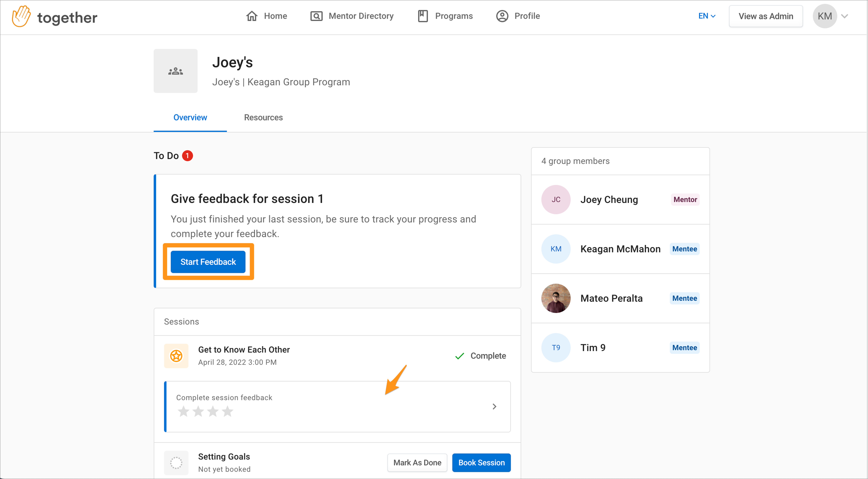The height and width of the screenshot is (479, 868).
Task: Click the red To Do count badge
Action: point(187,155)
